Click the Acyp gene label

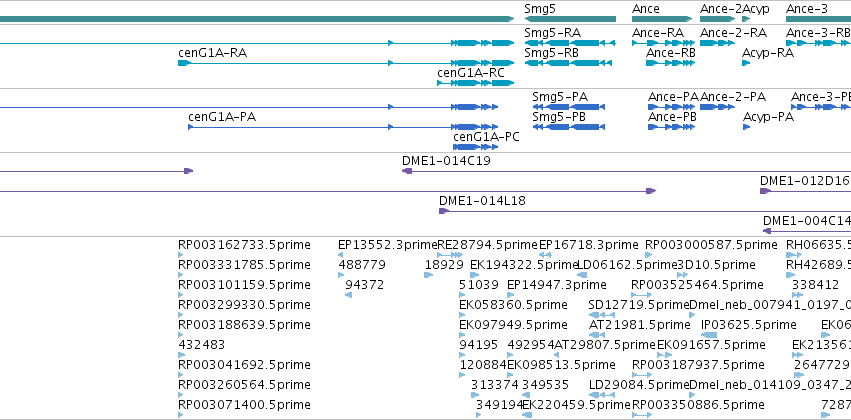[x=757, y=9]
